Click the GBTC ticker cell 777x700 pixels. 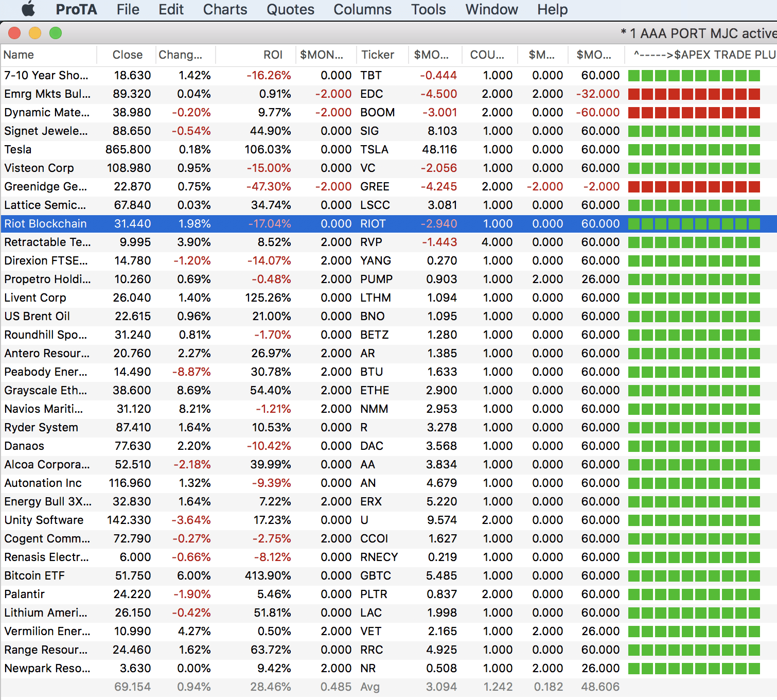point(376,576)
